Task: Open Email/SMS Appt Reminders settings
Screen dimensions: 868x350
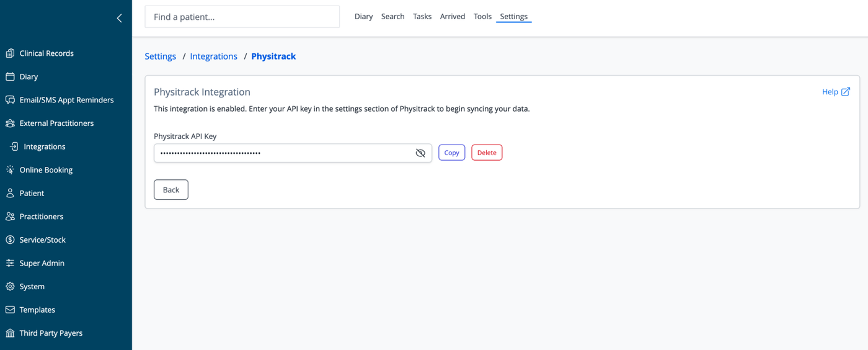Action: point(66,100)
